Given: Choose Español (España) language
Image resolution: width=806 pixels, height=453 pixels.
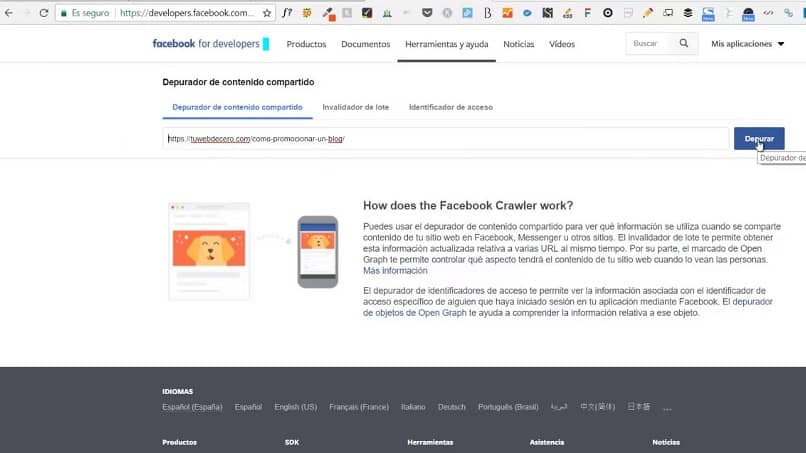Looking at the screenshot, I should tap(192, 407).
